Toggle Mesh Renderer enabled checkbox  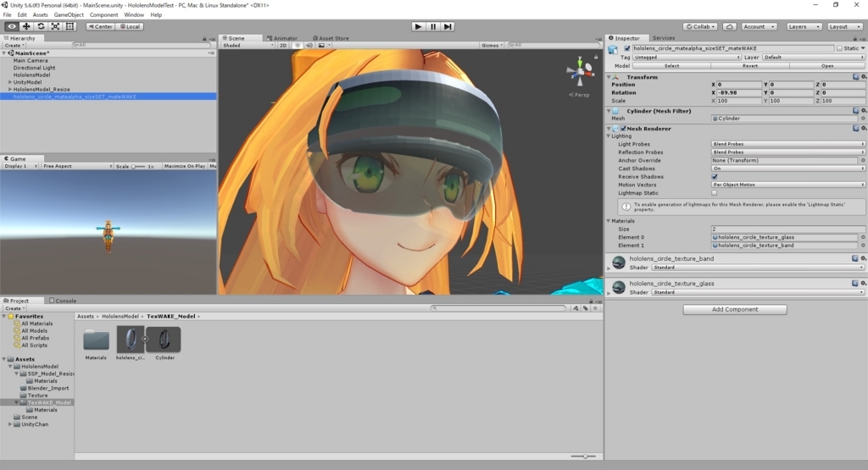(623, 128)
